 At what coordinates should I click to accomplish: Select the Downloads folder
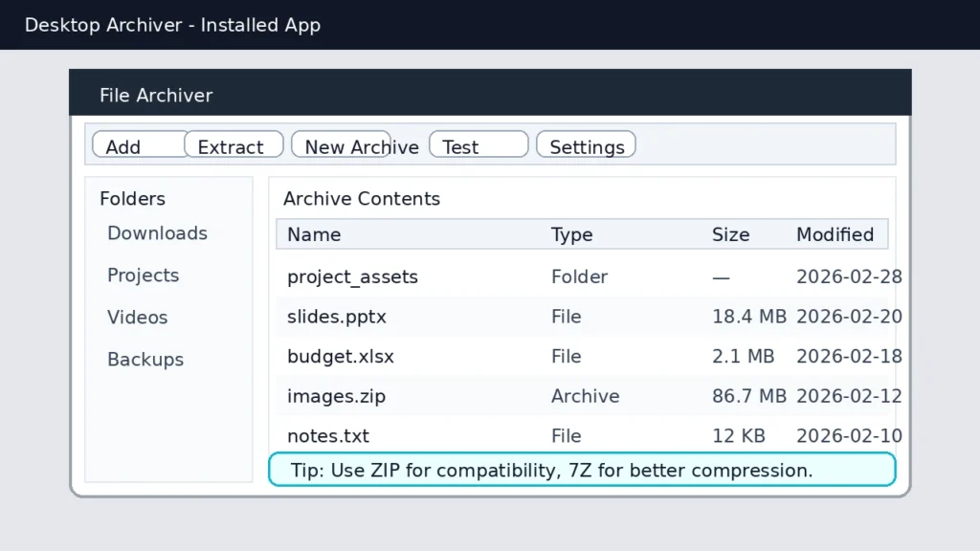coord(157,233)
